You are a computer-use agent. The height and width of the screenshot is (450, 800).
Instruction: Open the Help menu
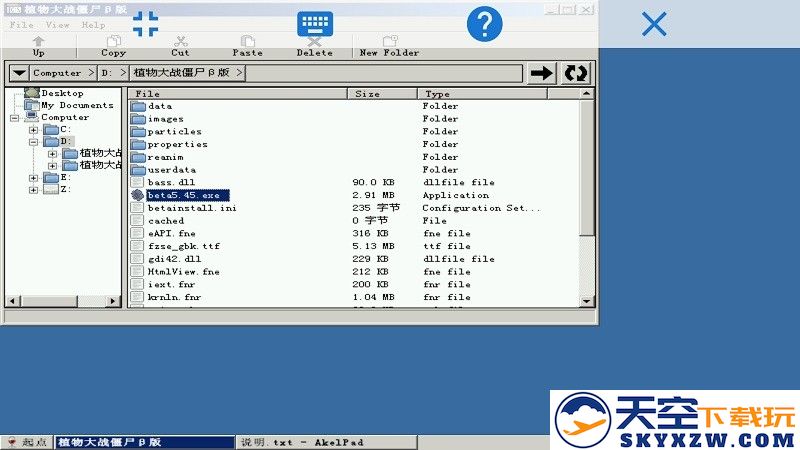(x=93, y=24)
